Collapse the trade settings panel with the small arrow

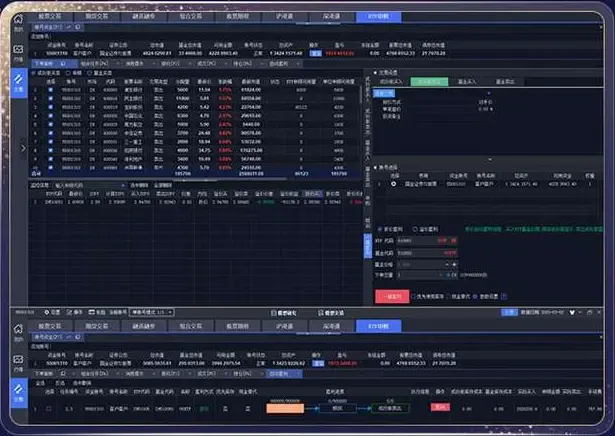(x=489, y=160)
